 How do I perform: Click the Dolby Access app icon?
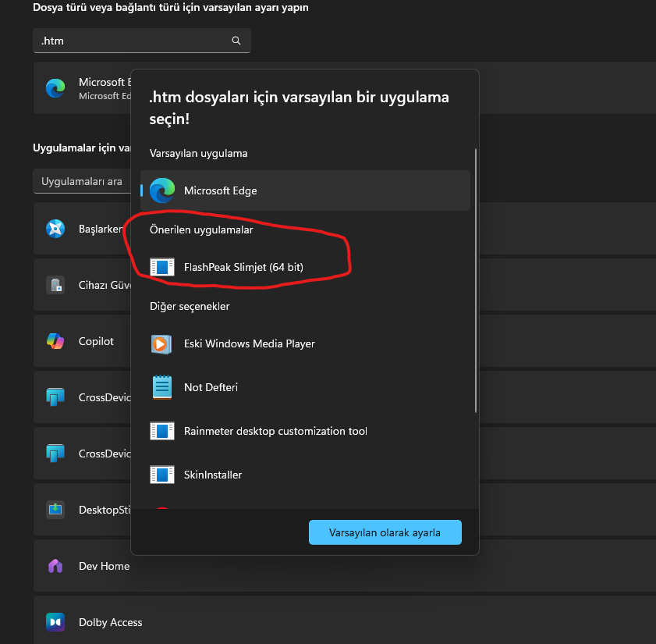point(55,622)
